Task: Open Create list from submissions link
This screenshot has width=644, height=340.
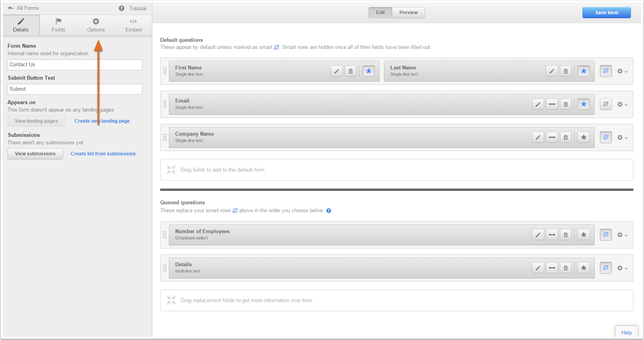Action: click(103, 154)
